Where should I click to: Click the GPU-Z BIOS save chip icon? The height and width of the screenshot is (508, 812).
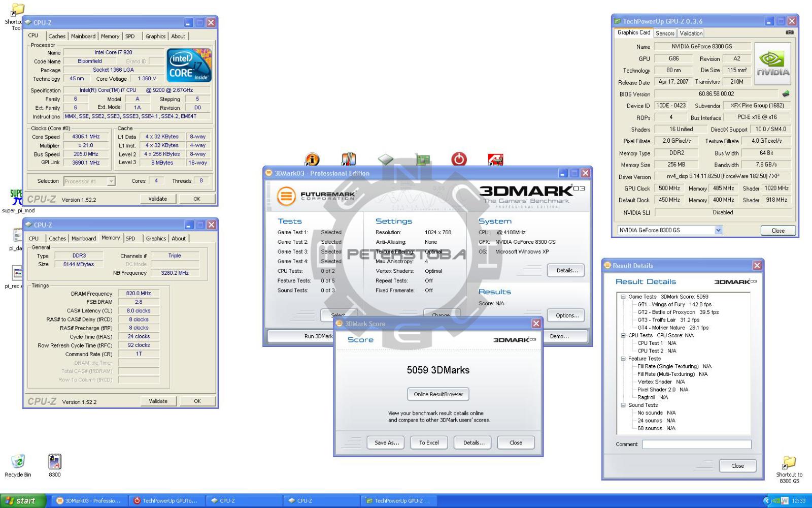786,93
